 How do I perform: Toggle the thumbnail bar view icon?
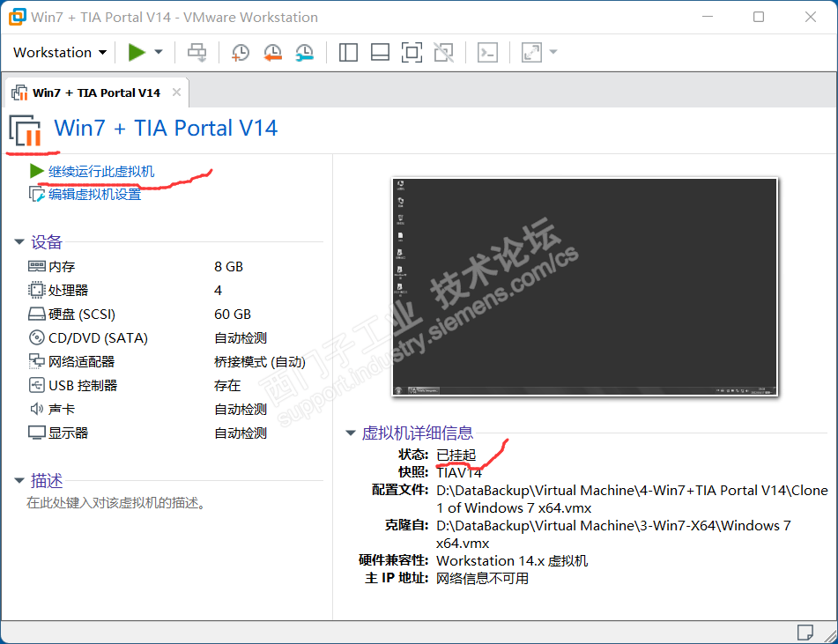380,52
